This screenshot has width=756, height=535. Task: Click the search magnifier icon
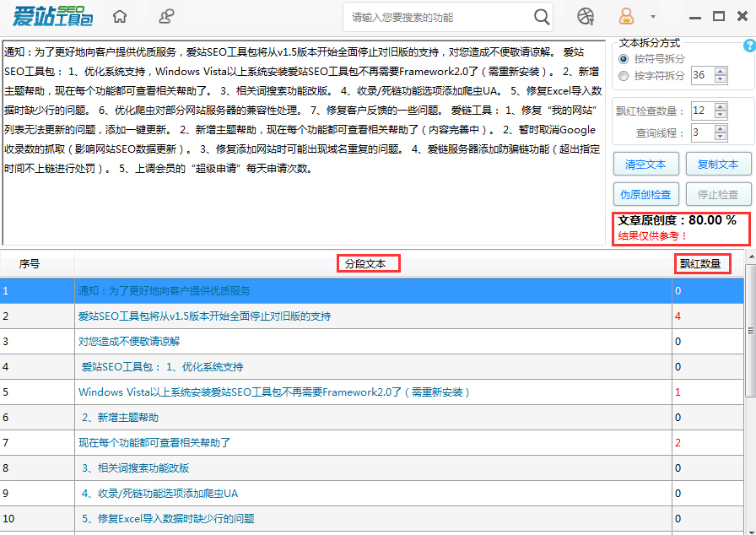[x=540, y=16]
